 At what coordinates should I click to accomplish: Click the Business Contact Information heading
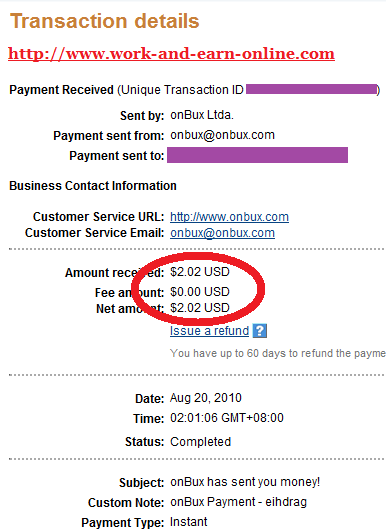tap(93, 186)
